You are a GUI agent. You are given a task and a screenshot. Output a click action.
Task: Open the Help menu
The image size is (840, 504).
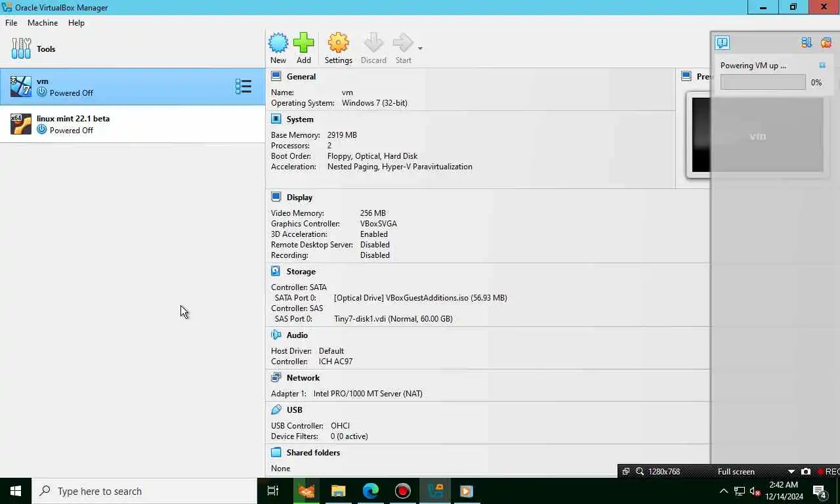[x=76, y=23]
